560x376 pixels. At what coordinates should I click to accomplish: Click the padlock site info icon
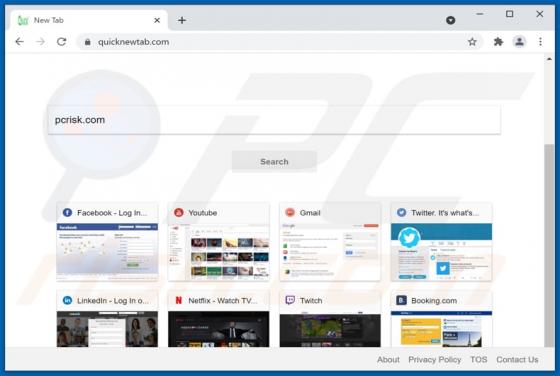coord(88,42)
